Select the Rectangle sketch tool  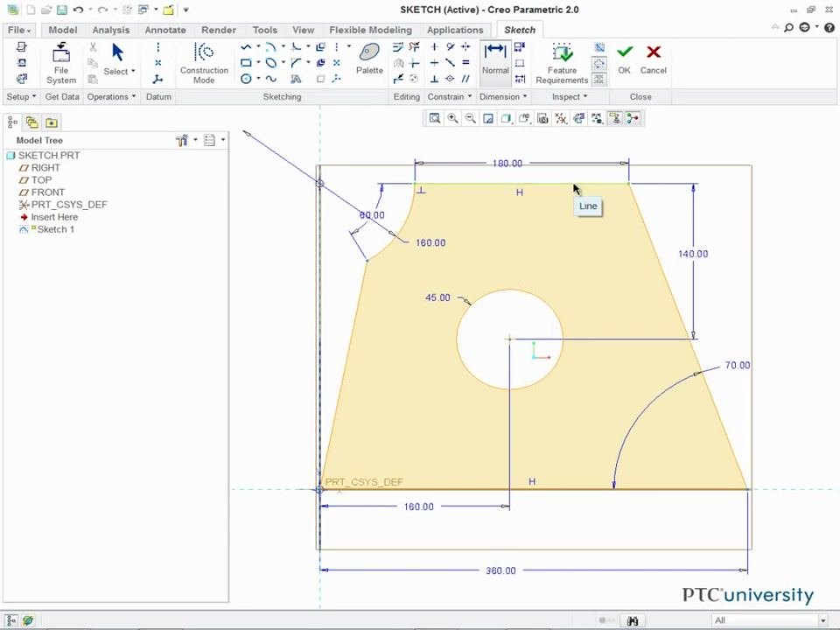[x=246, y=63]
